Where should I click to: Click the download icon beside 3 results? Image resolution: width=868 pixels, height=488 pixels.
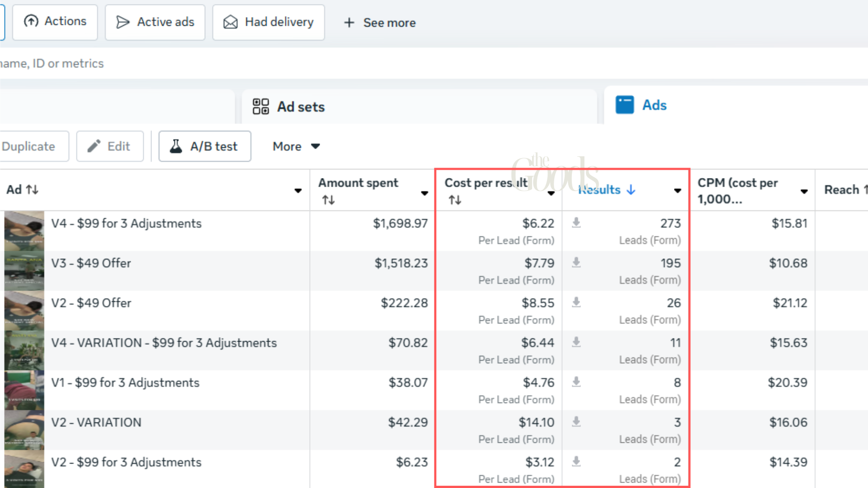click(576, 422)
